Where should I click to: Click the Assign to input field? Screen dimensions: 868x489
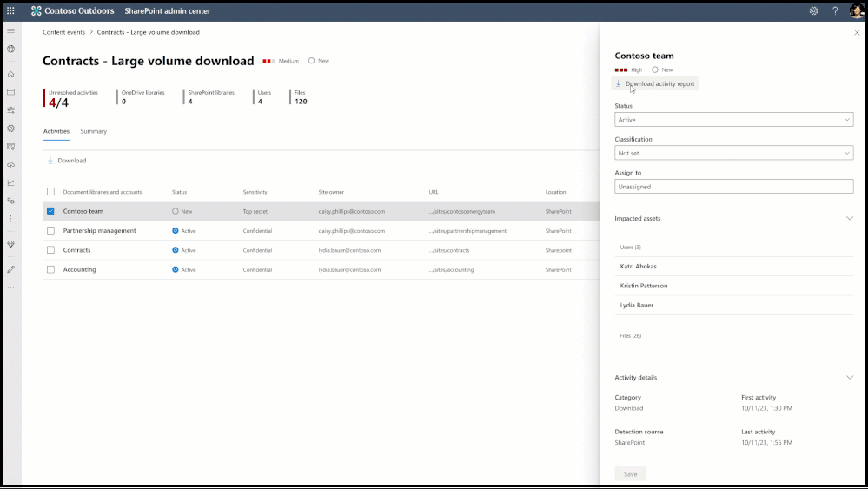click(x=733, y=187)
